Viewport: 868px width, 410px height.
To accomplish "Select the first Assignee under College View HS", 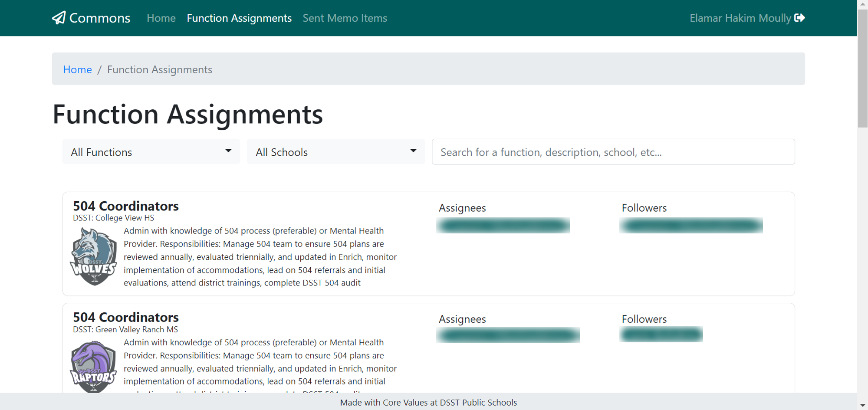I will point(503,225).
